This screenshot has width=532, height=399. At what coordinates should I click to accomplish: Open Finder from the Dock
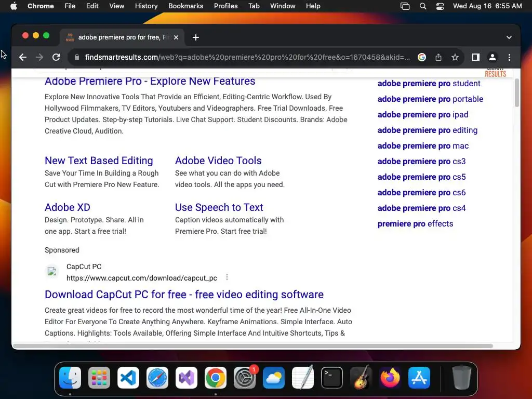70,378
